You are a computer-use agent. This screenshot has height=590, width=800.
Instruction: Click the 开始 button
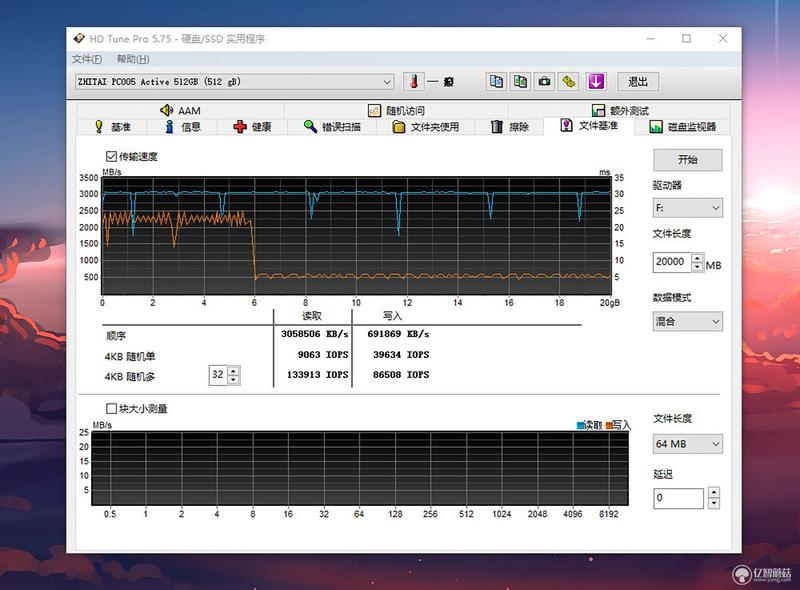(687, 160)
